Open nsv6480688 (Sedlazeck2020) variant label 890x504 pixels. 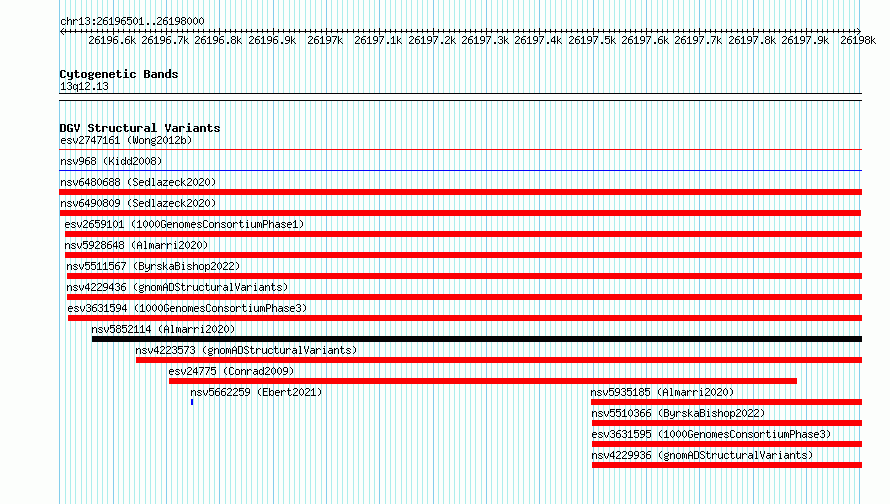pos(138,182)
